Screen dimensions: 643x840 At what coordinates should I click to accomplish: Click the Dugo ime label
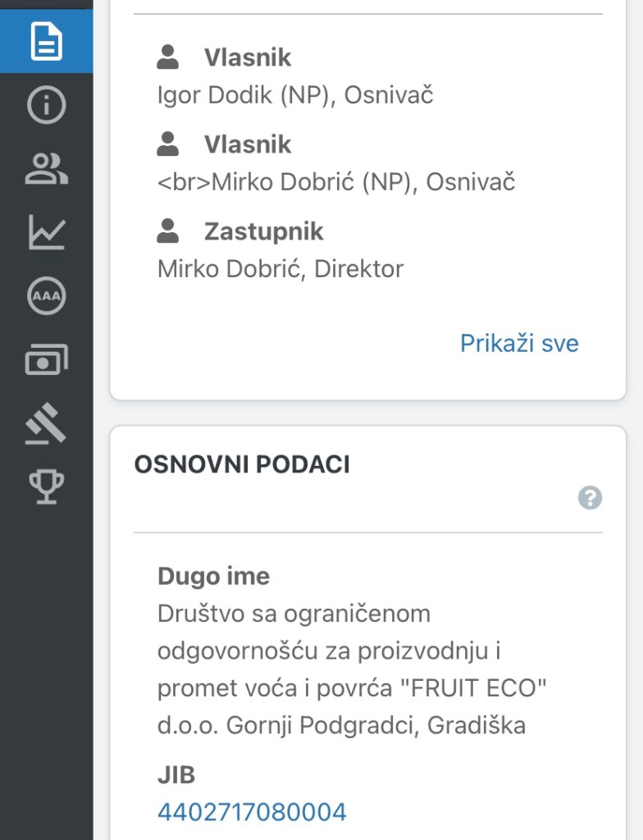point(213,576)
